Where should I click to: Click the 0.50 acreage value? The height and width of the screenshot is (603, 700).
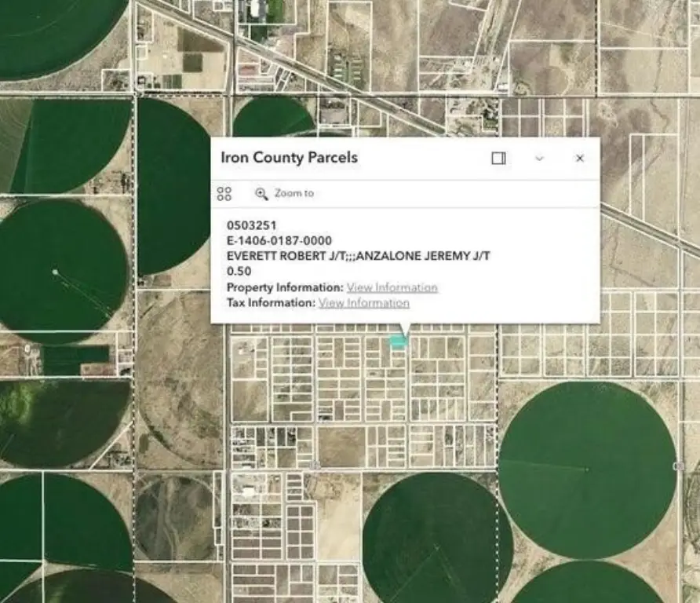(x=239, y=272)
